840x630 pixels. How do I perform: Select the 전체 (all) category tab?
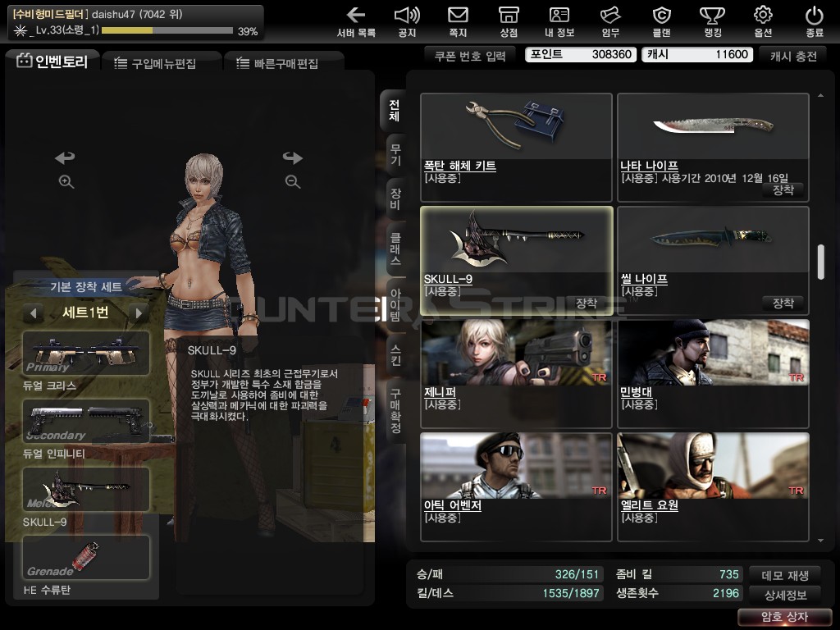(394, 111)
